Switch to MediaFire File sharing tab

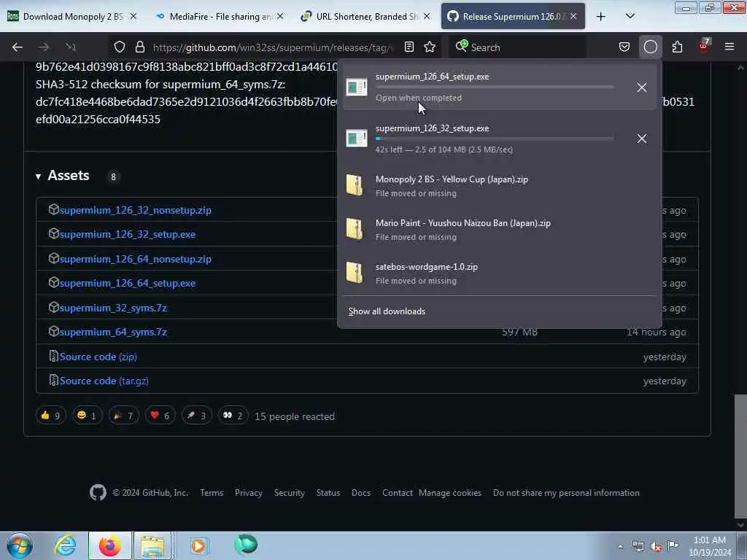click(x=219, y=17)
